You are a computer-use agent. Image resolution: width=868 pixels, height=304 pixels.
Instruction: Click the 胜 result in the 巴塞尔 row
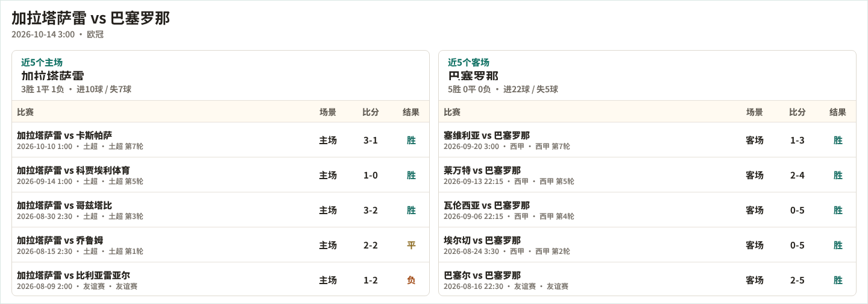[838, 280]
